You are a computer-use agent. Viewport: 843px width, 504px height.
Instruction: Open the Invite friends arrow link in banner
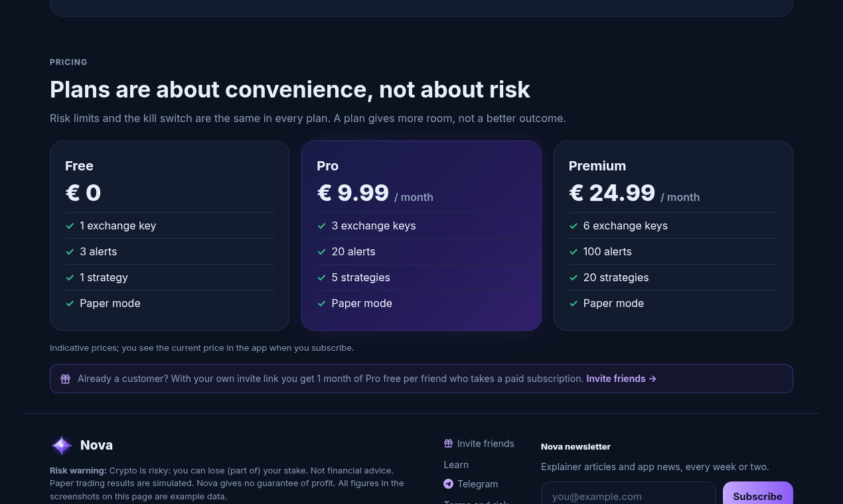coord(621,379)
